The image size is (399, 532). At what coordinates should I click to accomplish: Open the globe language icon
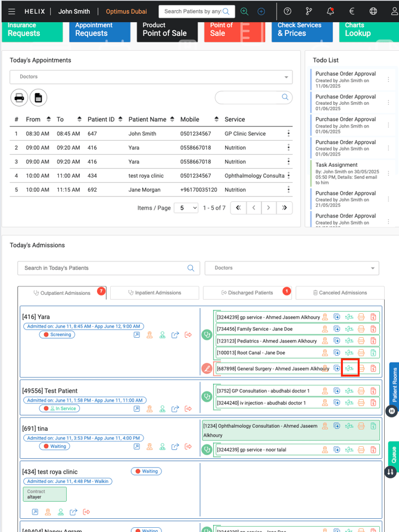click(373, 11)
